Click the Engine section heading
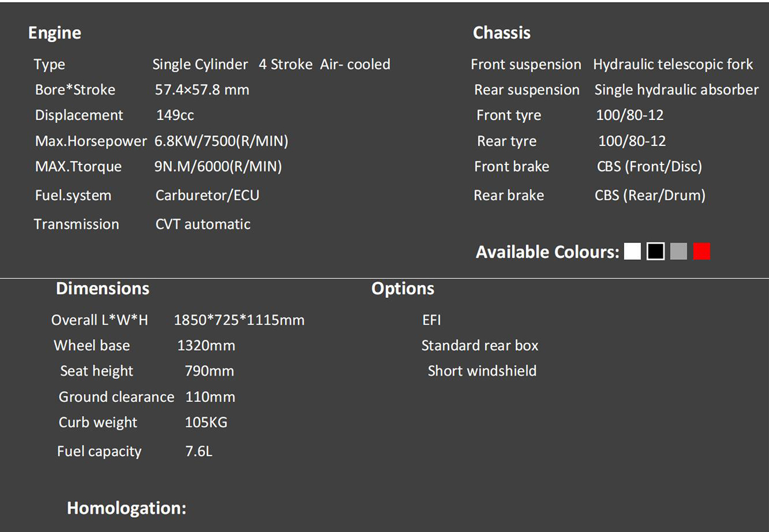 55,33
